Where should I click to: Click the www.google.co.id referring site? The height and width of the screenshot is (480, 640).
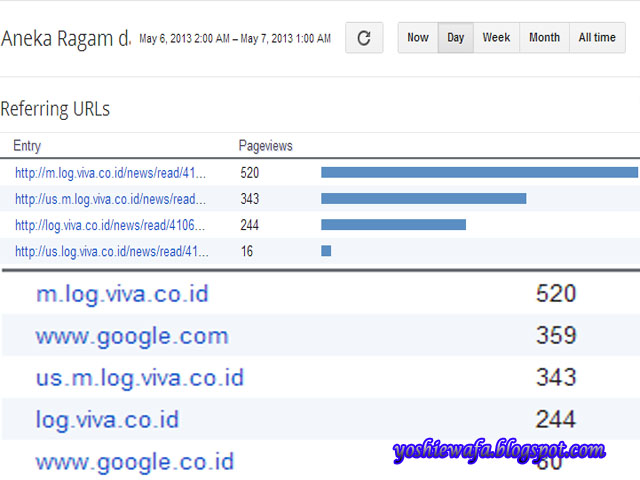[134, 462]
